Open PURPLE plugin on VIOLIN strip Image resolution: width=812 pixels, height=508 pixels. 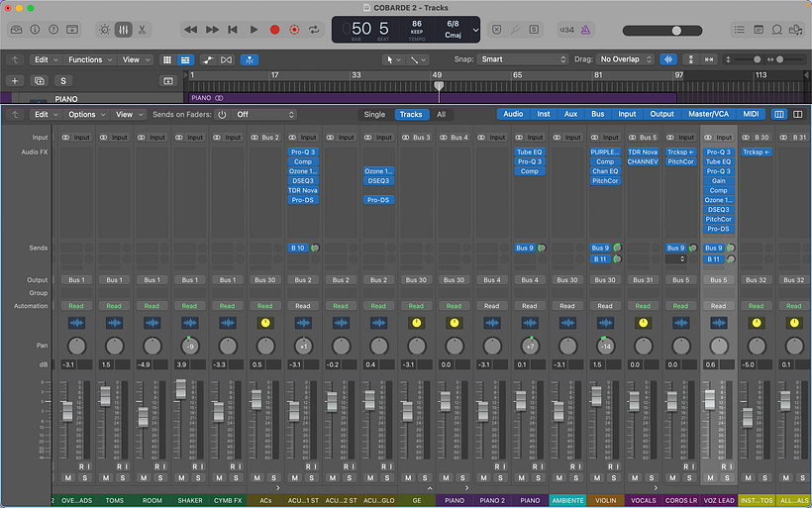[605, 152]
